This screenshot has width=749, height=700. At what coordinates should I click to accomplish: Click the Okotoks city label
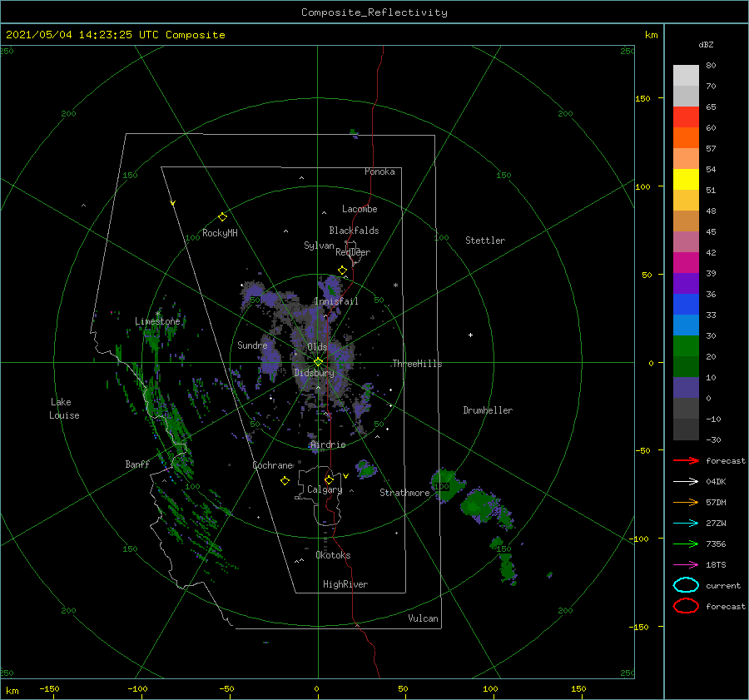pyautogui.click(x=333, y=555)
